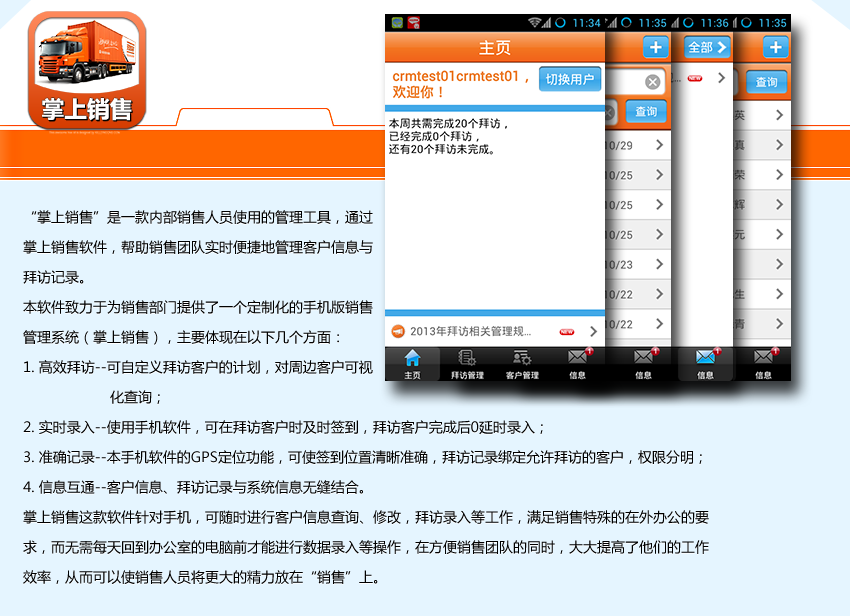Click the 3. 准确记录 feature line
Screen dimensions: 850x616
pyautogui.click(x=363, y=457)
